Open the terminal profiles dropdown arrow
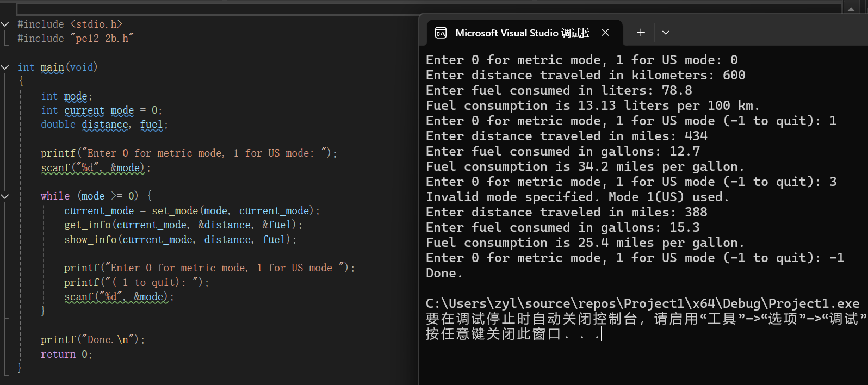Screen dimensions: 868x385 pyautogui.click(x=665, y=33)
